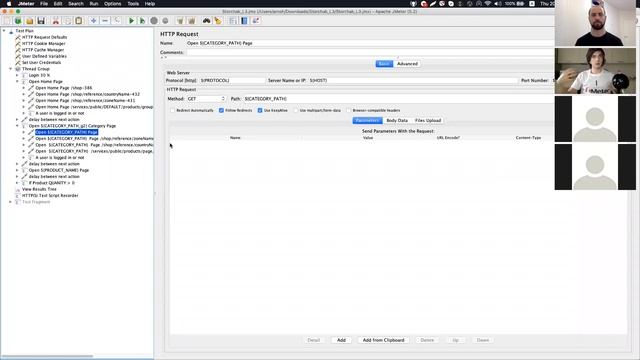Screen dimensions: 640x360
Task: Save the test plan with floppy icon
Action: 41,20
